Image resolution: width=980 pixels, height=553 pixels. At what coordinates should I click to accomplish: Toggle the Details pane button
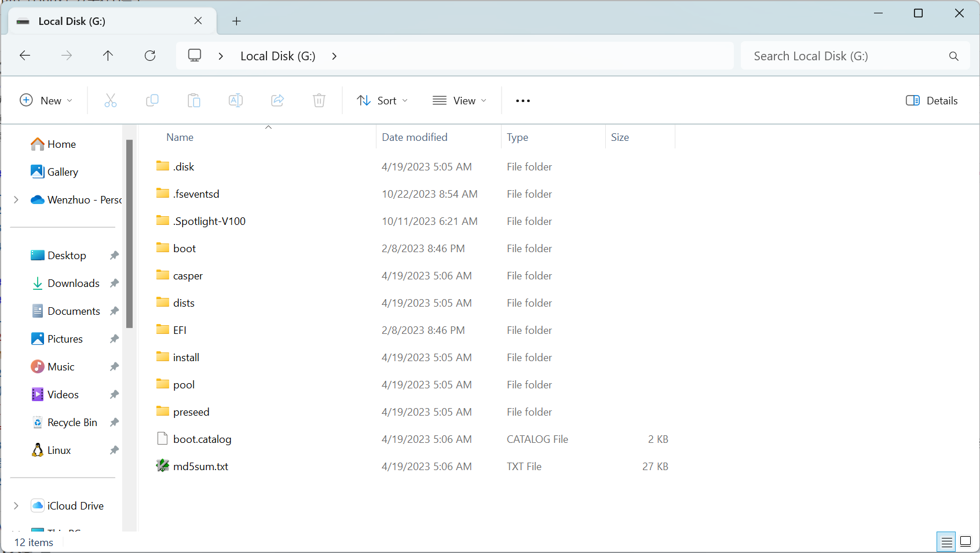click(932, 100)
